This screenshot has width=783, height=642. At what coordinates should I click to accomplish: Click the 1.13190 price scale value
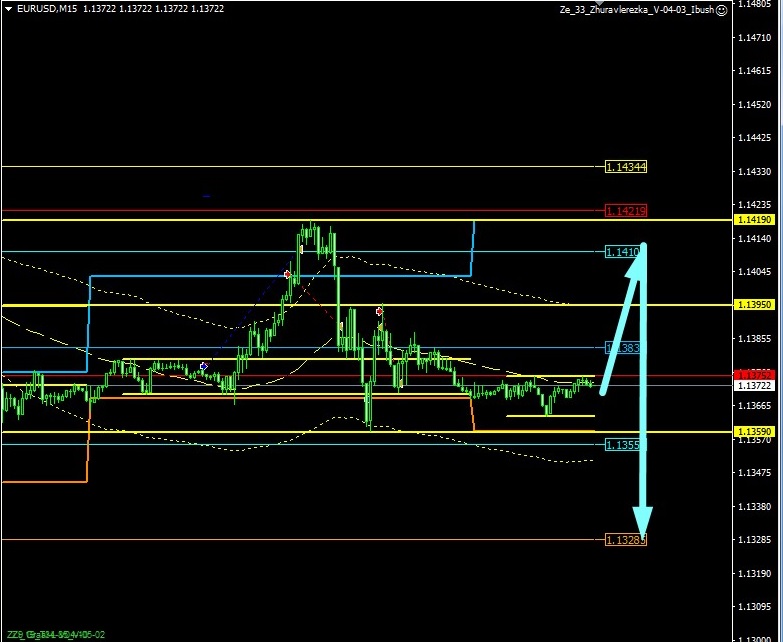(754, 574)
